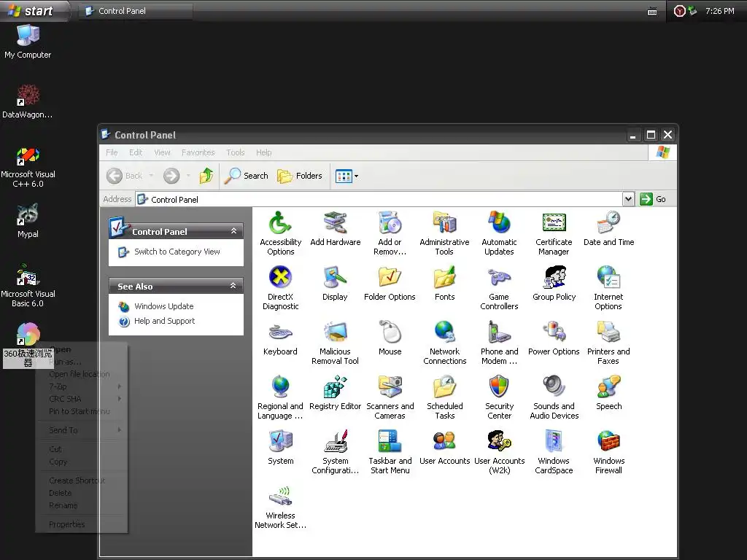Click Switch to Category View link
This screenshot has height=560, width=747.
(x=177, y=252)
